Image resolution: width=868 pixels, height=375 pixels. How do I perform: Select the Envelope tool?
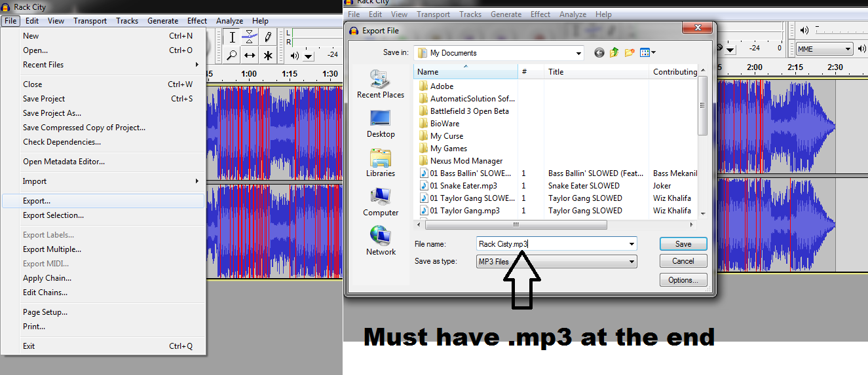[250, 37]
